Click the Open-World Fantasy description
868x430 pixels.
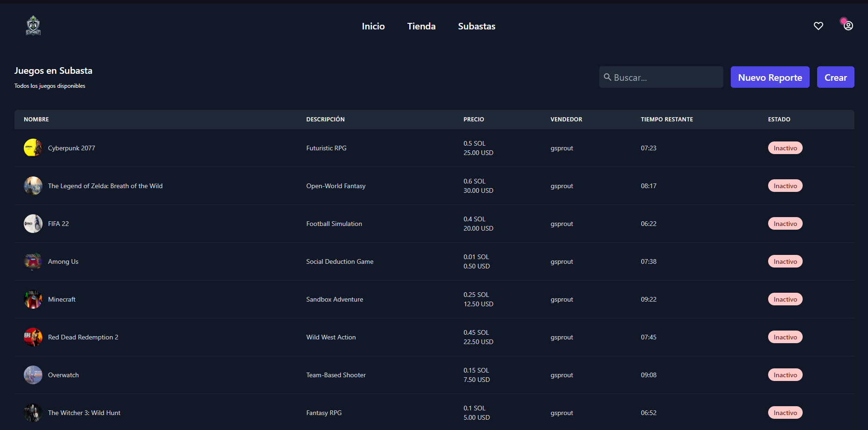336,186
